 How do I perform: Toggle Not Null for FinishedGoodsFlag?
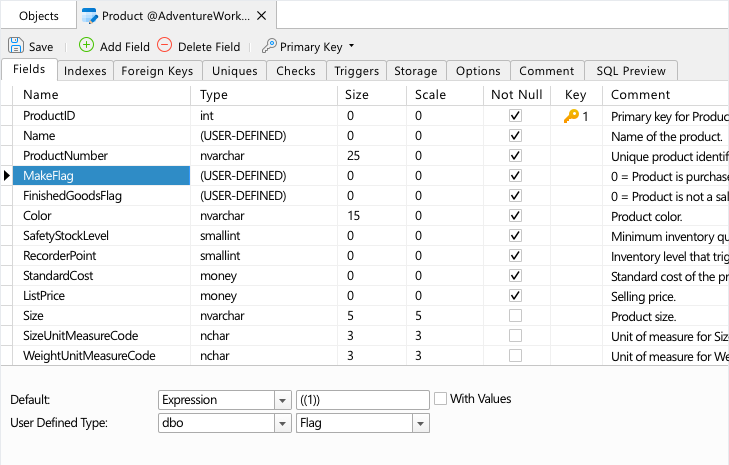click(515, 195)
